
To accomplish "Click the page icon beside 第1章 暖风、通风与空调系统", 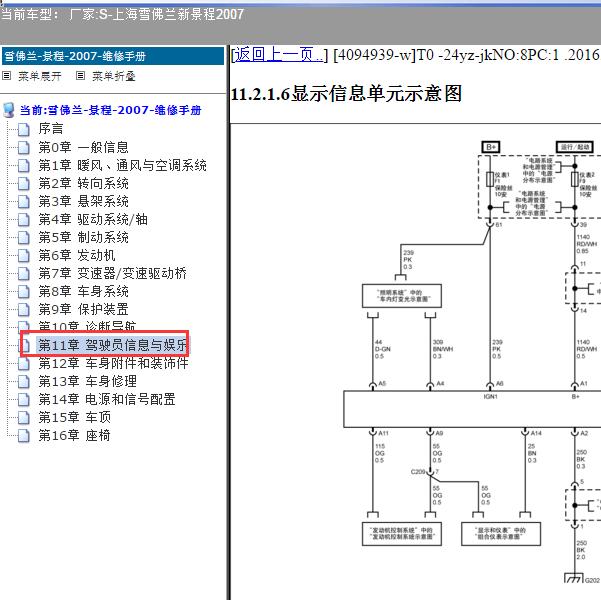I will [x=24, y=165].
